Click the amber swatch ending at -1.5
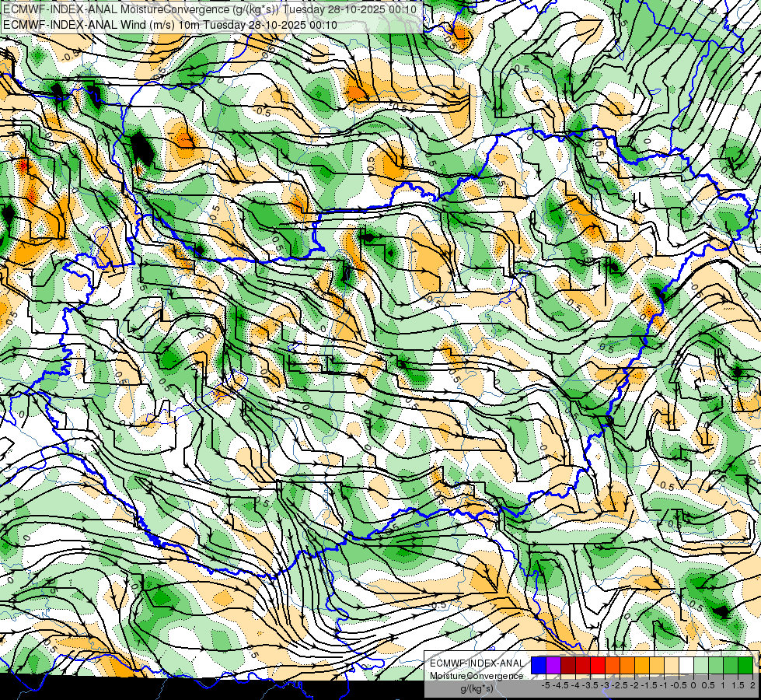 click(x=642, y=666)
